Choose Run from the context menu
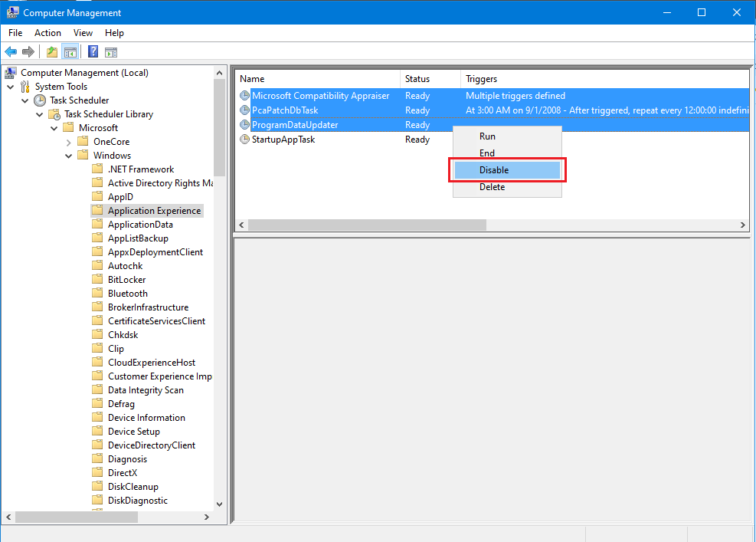 click(x=507, y=136)
